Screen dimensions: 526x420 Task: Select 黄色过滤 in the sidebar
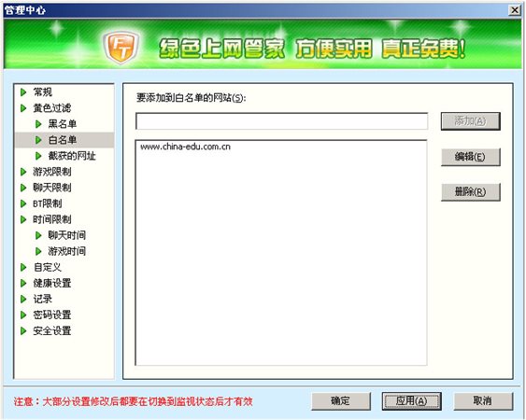52,108
